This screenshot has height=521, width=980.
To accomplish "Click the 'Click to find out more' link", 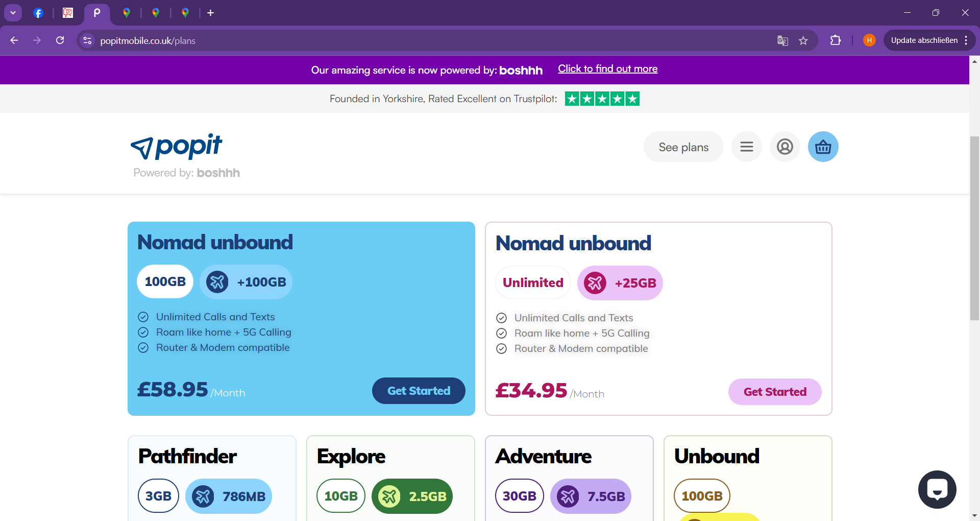I will pyautogui.click(x=607, y=69).
